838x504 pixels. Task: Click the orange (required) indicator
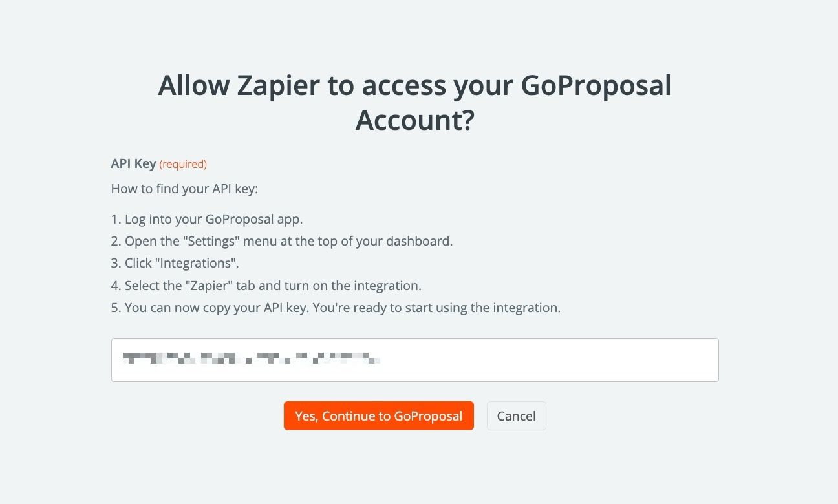pos(183,164)
